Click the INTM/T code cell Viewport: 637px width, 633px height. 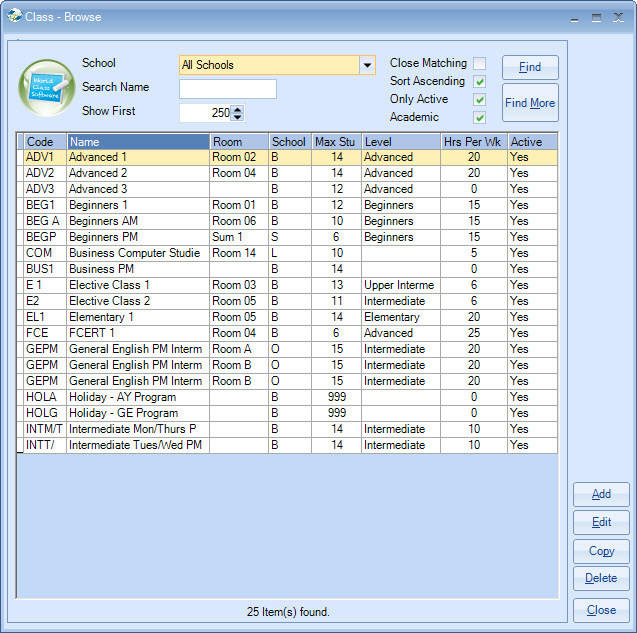click(45, 429)
